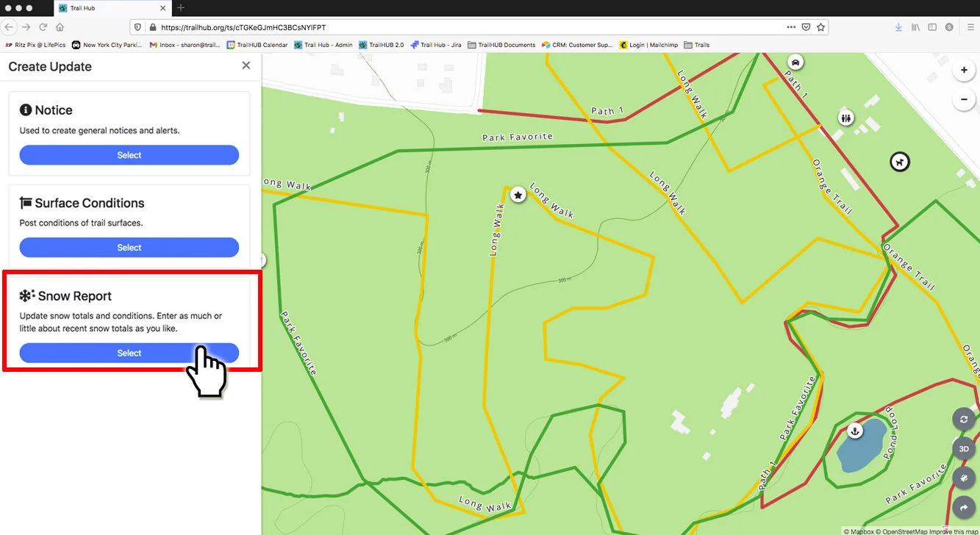The image size is (980, 535).
Task: Open the Ritz Pix @ LifePics bookmark
Action: [35, 45]
